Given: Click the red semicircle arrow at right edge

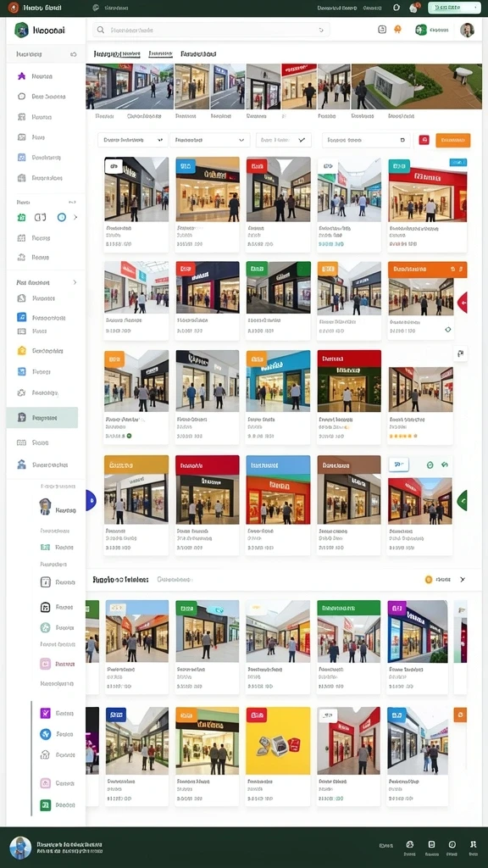Looking at the screenshot, I should (463, 303).
